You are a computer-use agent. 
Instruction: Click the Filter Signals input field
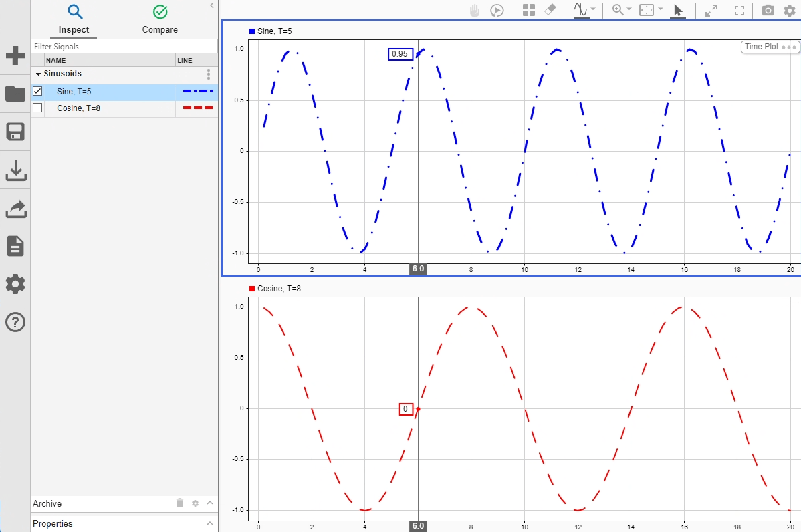tap(124, 47)
